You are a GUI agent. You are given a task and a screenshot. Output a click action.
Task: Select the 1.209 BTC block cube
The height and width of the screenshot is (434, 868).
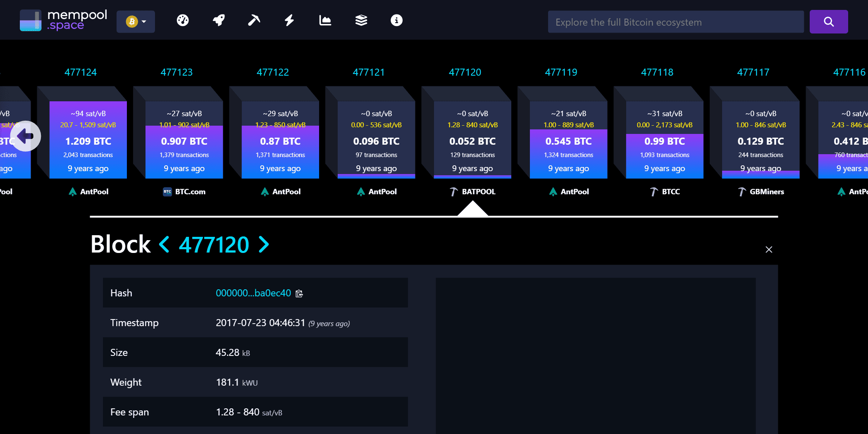pyautogui.click(x=88, y=140)
